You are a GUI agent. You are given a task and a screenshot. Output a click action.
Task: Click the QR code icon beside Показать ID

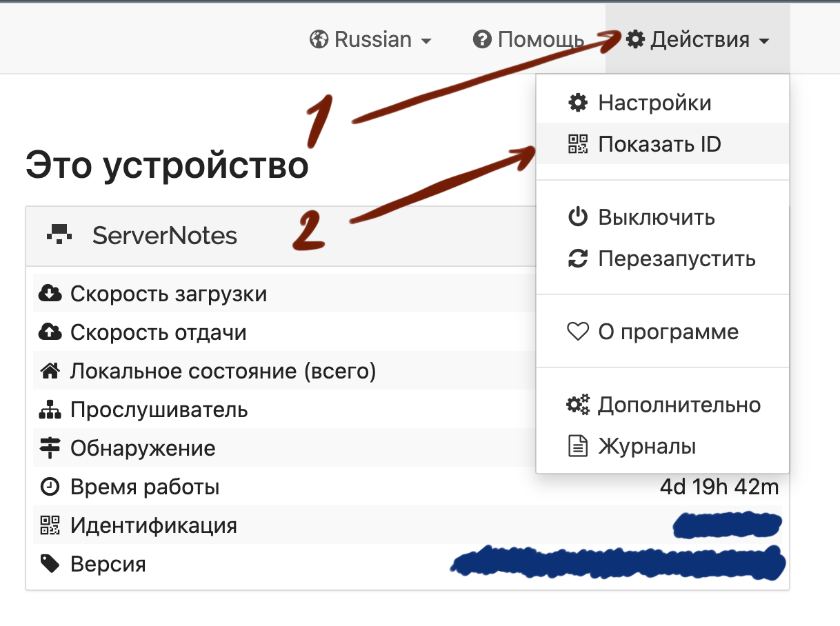[x=577, y=144]
